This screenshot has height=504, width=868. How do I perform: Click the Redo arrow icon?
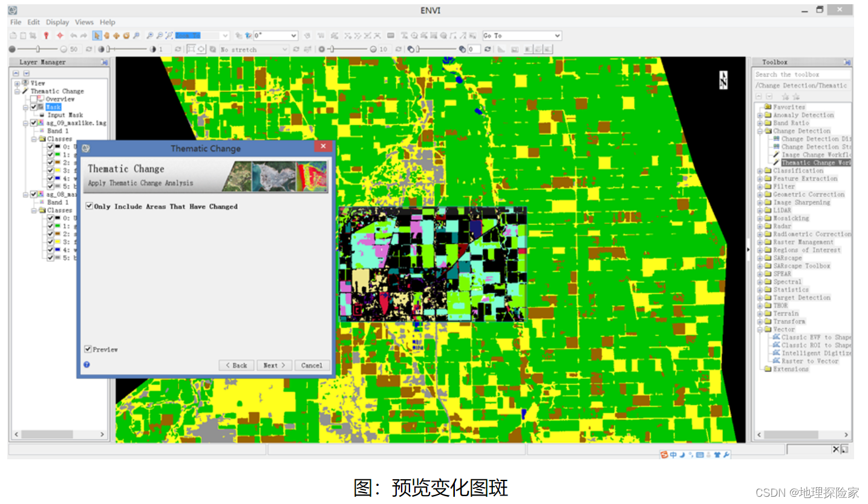click(83, 36)
